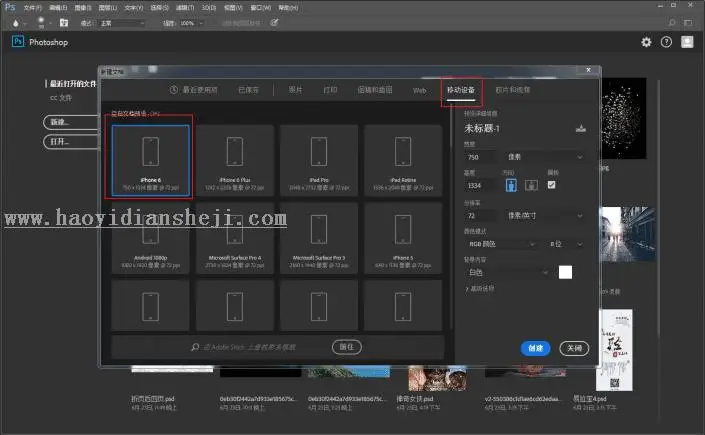Open the user account avatar icon
The image size is (705, 435).
687,42
